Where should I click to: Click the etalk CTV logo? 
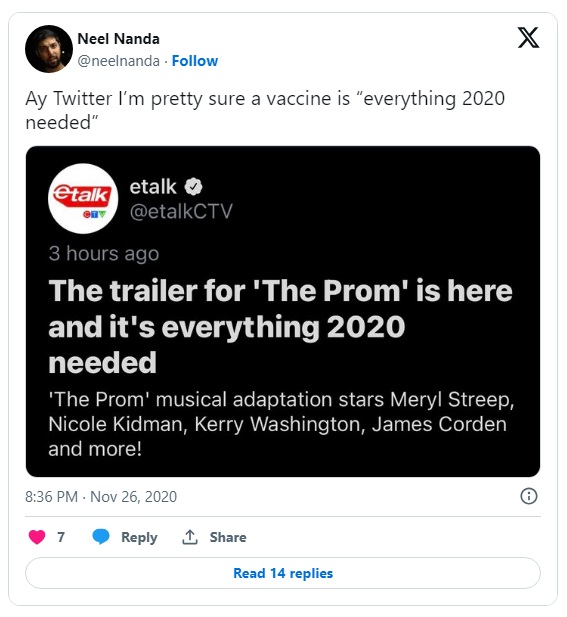83,199
